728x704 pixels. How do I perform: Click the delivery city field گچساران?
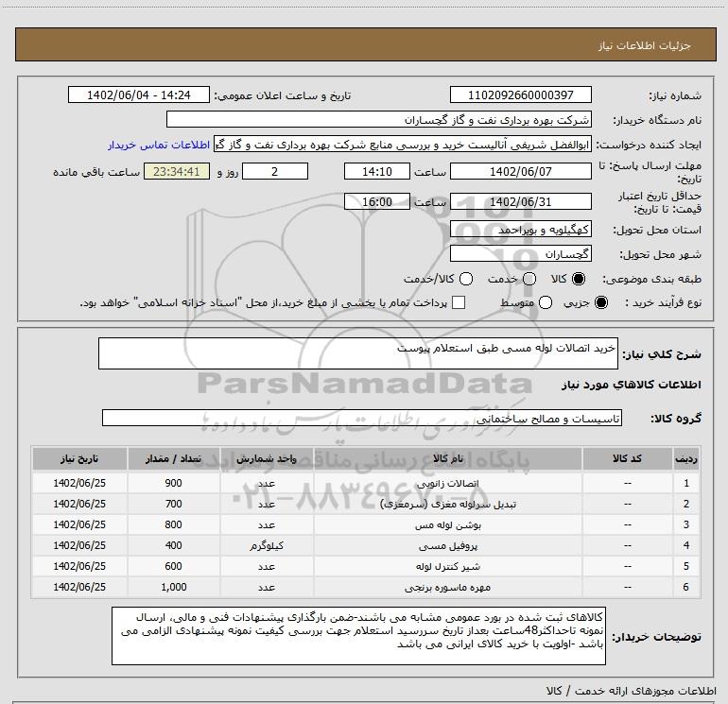tap(520, 254)
